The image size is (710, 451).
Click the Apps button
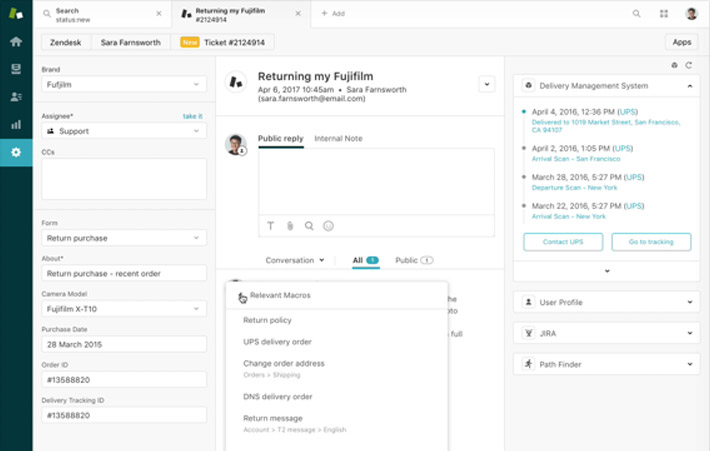pos(681,42)
